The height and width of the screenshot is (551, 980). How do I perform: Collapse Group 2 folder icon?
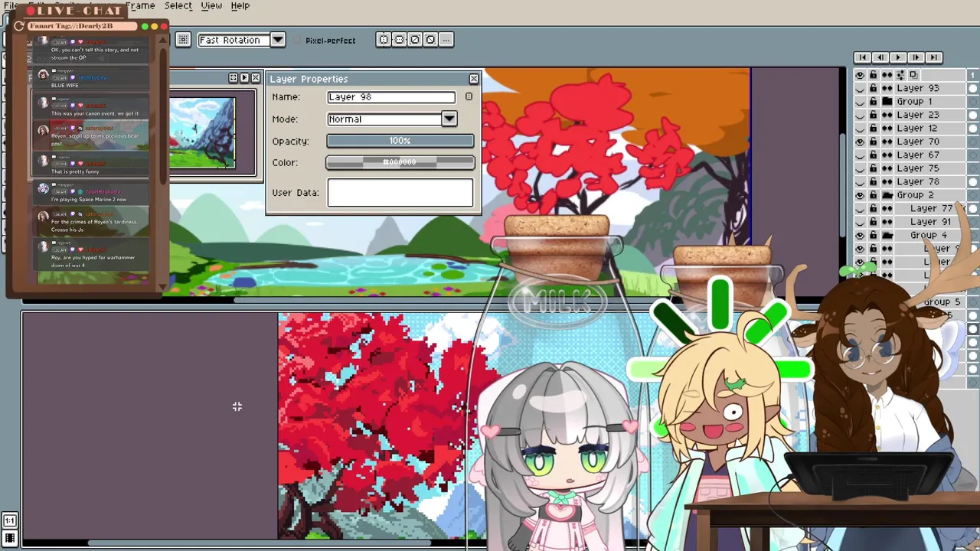[887, 195]
